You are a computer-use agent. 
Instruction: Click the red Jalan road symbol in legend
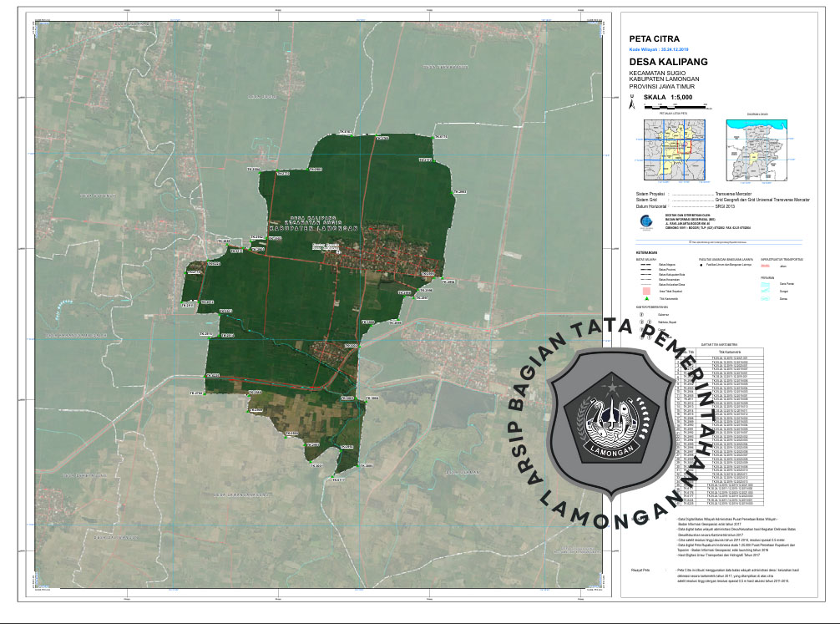point(766,266)
